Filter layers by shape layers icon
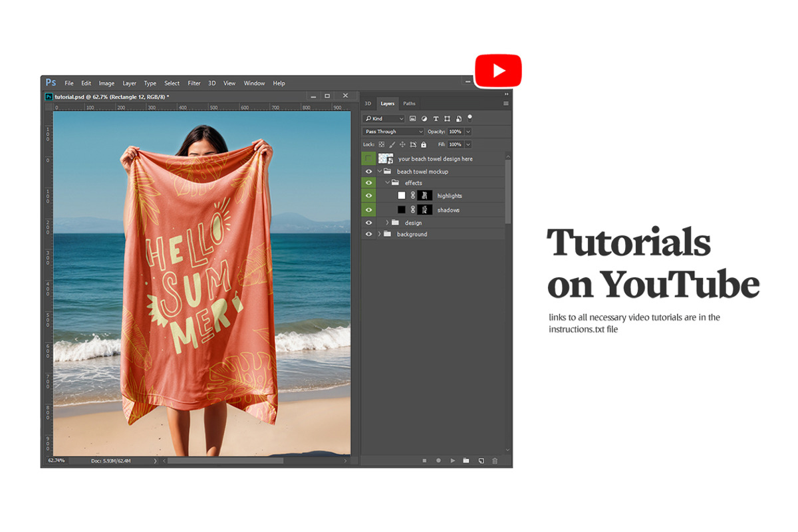798x532 pixels. click(x=448, y=118)
